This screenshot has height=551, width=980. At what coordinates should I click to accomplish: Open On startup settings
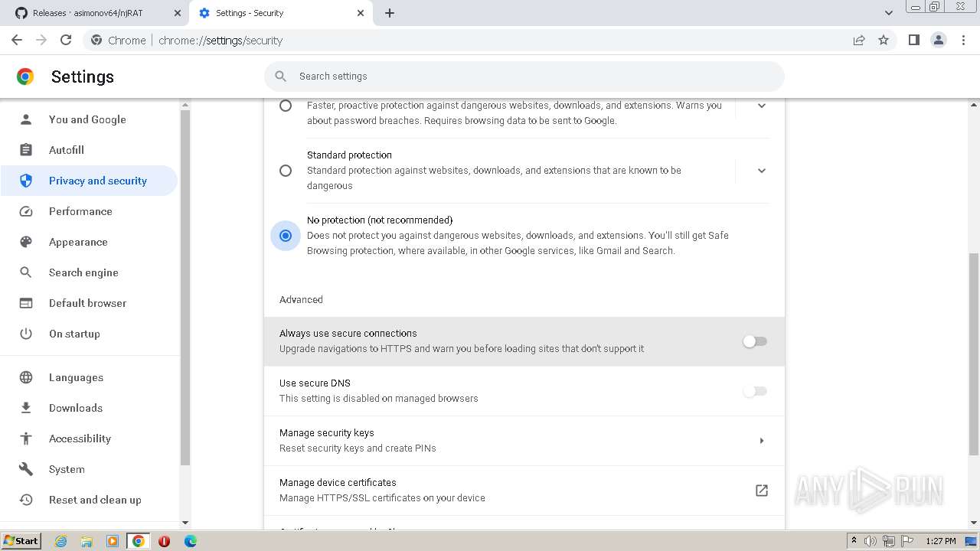89,334
